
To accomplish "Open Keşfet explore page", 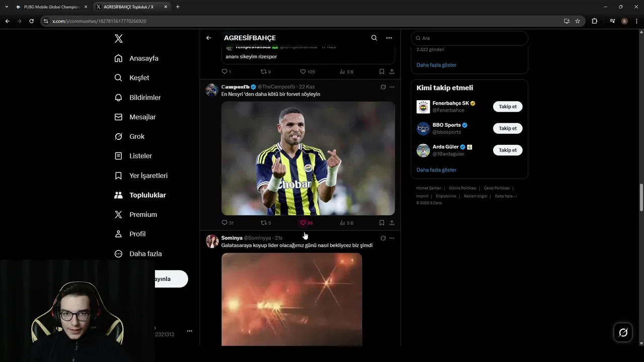I will click(132, 78).
